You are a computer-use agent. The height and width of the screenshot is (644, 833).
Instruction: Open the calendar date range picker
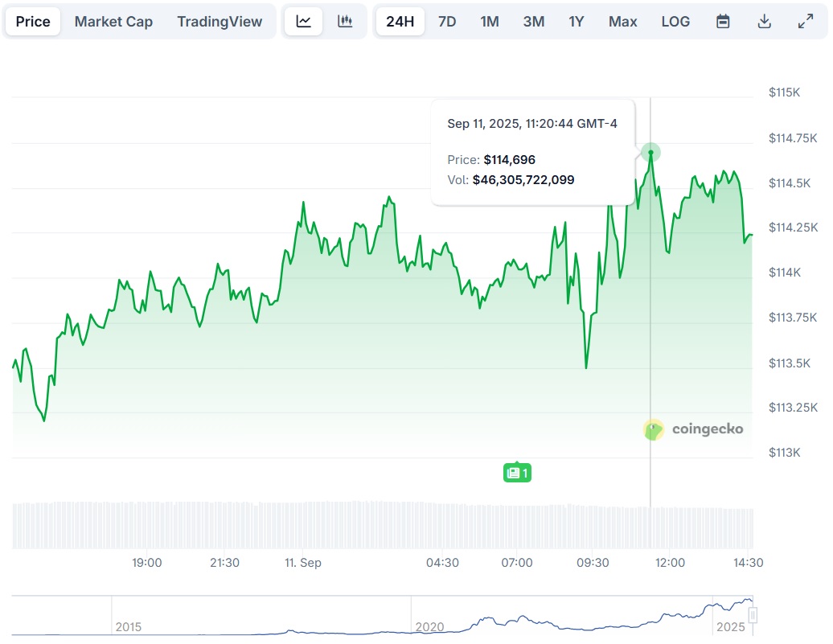[723, 22]
